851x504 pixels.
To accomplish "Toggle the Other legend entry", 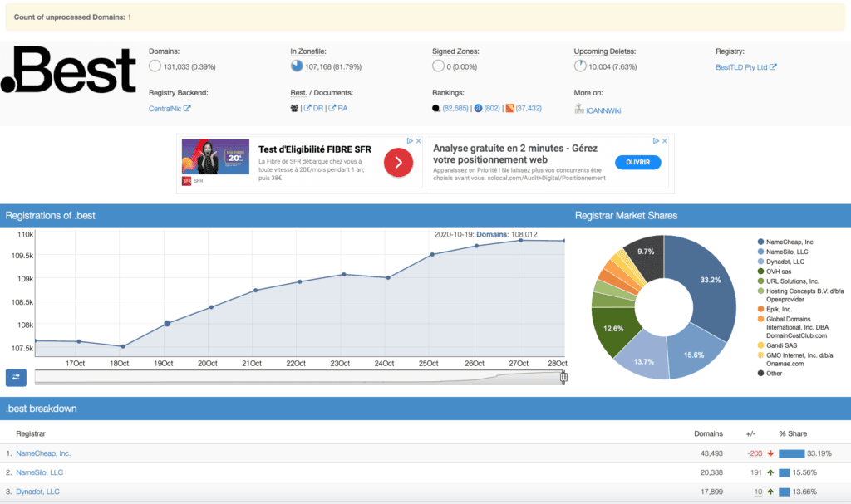I will [x=770, y=374].
